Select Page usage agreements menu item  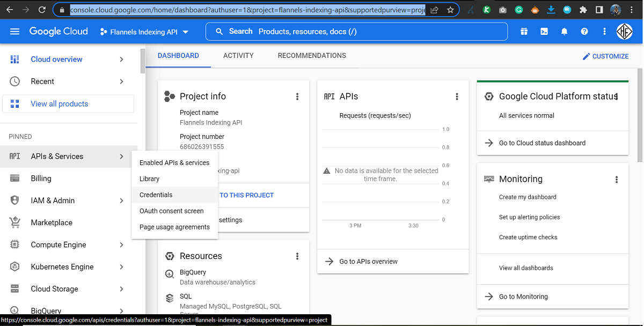[174, 227]
